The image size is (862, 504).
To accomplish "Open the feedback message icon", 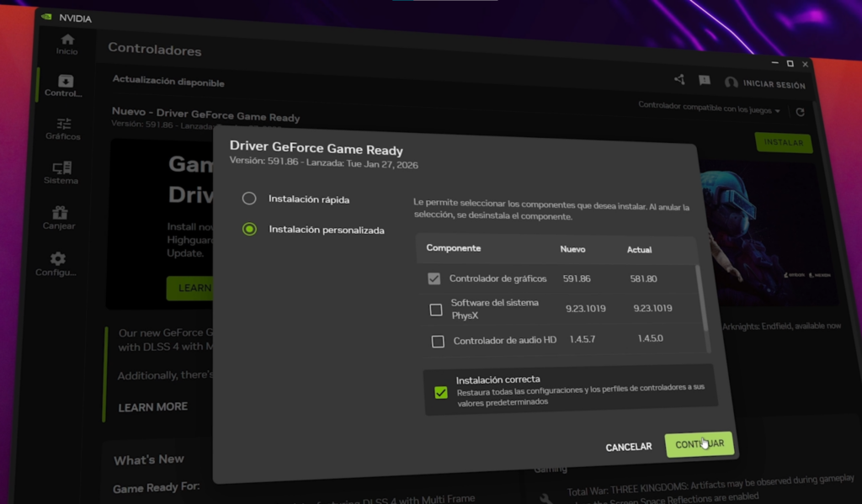I will (705, 78).
